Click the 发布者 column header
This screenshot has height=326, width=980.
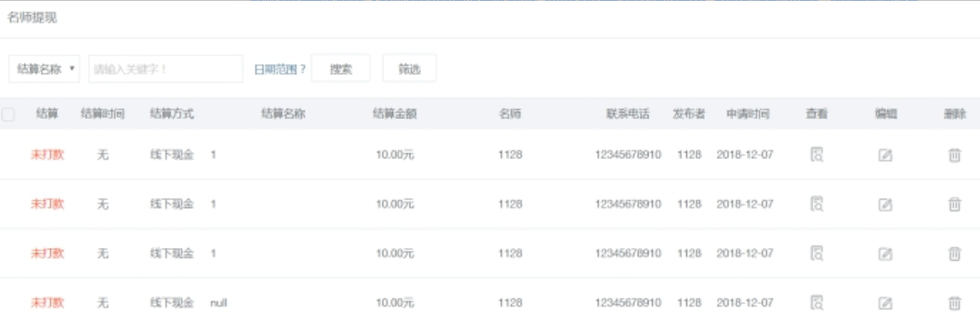pyautogui.click(x=690, y=114)
